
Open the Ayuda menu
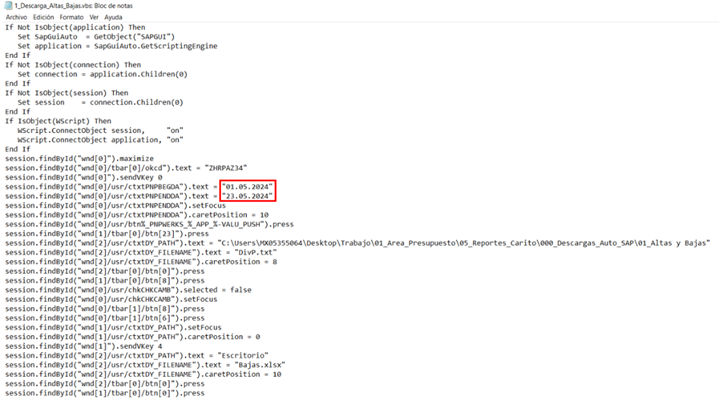click(x=113, y=18)
